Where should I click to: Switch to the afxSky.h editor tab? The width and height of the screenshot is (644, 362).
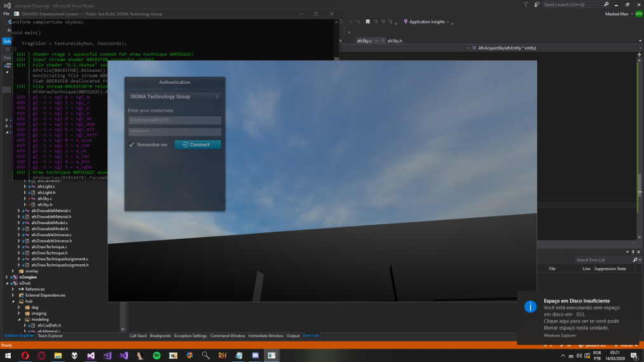[x=395, y=41]
